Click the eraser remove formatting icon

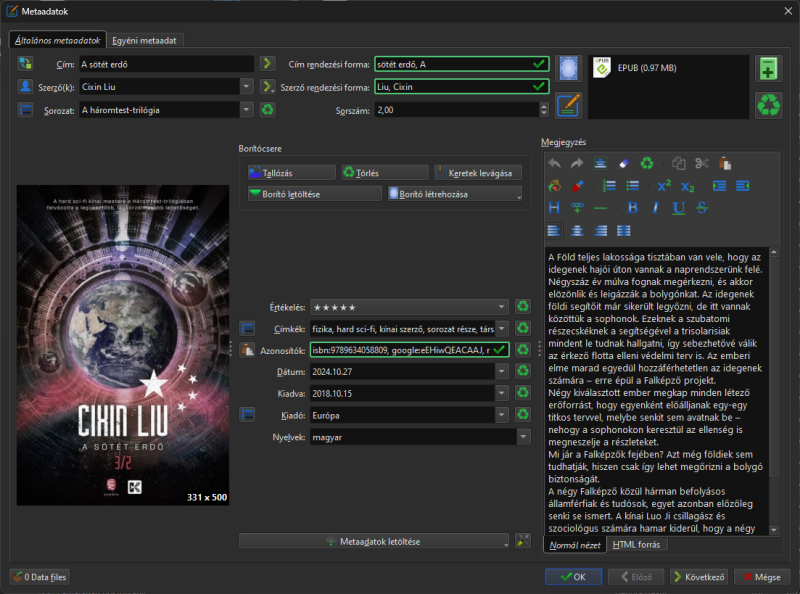point(623,163)
